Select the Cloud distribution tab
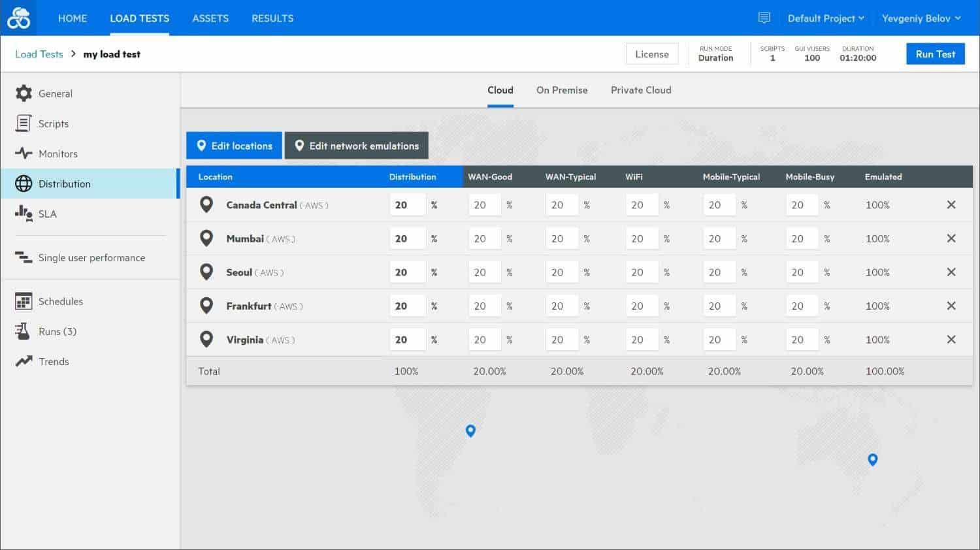The height and width of the screenshot is (550, 980). 500,90
